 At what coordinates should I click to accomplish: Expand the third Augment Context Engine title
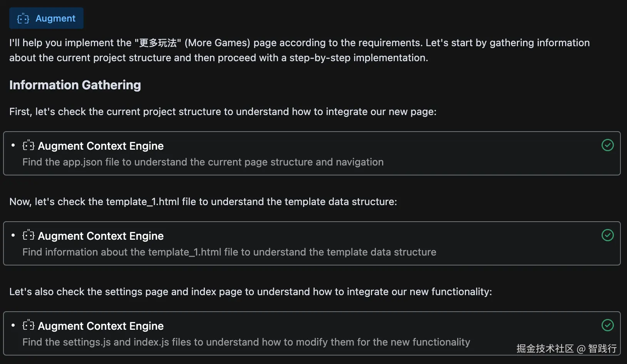[101, 326]
